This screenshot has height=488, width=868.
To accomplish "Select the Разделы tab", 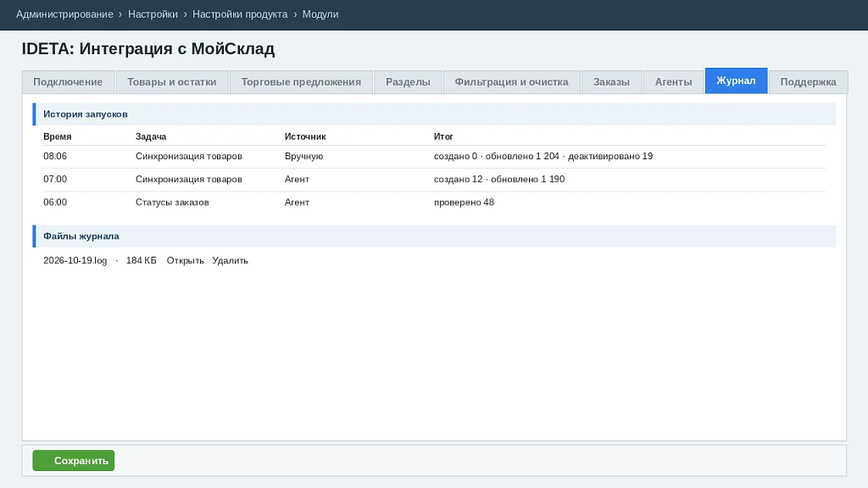I will tap(408, 82).
